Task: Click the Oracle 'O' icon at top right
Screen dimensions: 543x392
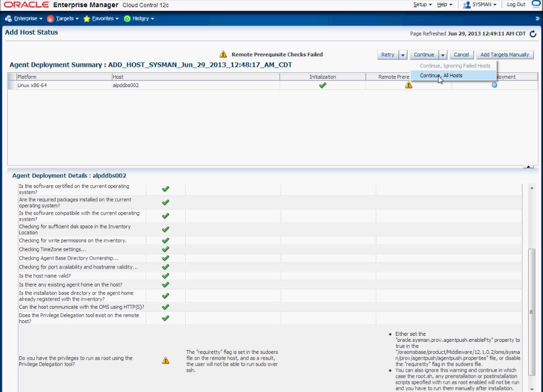Action: (537, 3)
